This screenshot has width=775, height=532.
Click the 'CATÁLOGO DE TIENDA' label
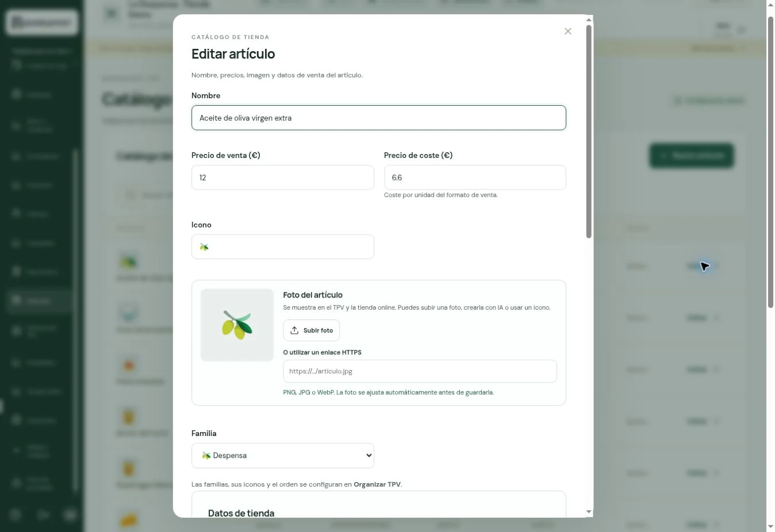pyautogui.click(x=231, y=37)
